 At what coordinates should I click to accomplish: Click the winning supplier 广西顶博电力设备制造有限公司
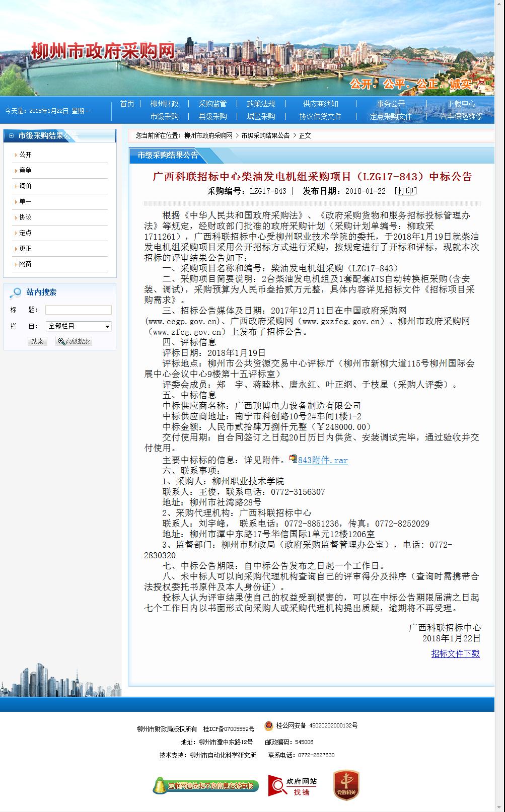(298, 406)
